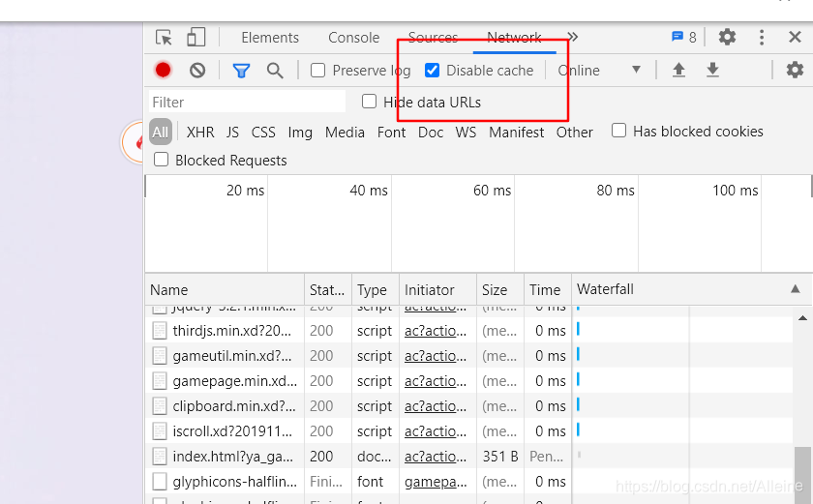Check Hide data URLs checkbox
The width and height of the screenshot is (813, 504).
coord(369,102)
